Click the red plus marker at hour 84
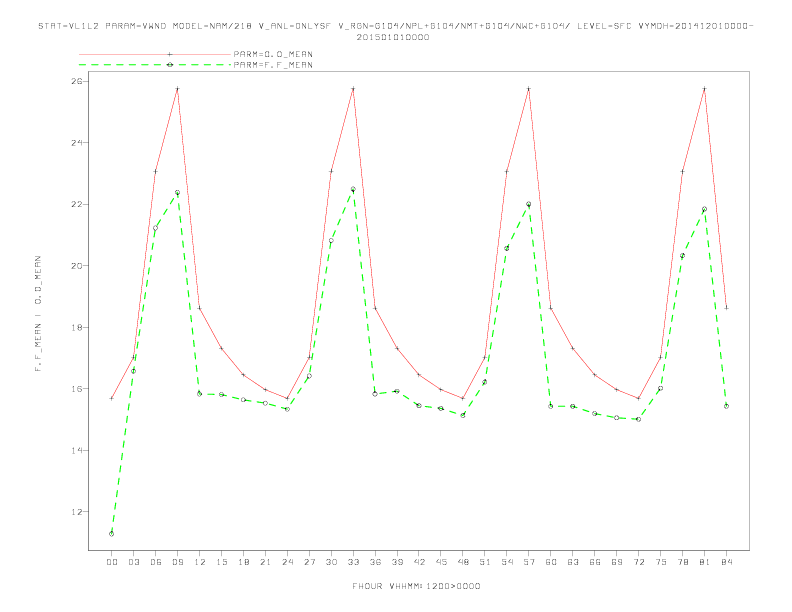 pyautogui.click(x=726, y=308)
